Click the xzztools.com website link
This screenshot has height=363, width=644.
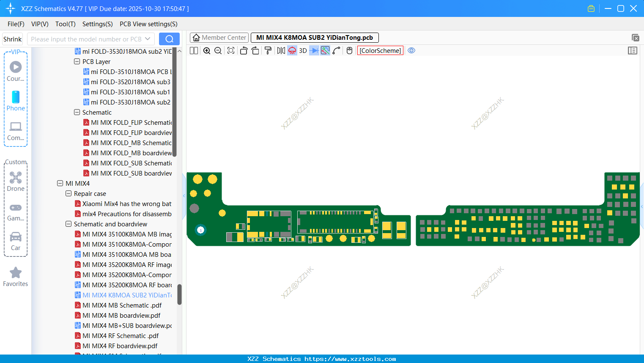click(x=350, y=359)
